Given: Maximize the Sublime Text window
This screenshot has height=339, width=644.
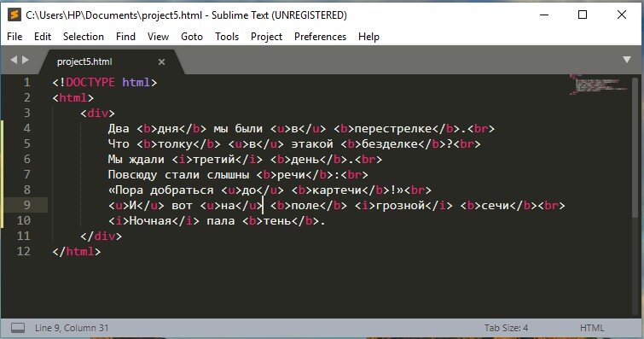Looking at the screenshot, I should click(583, 15).
